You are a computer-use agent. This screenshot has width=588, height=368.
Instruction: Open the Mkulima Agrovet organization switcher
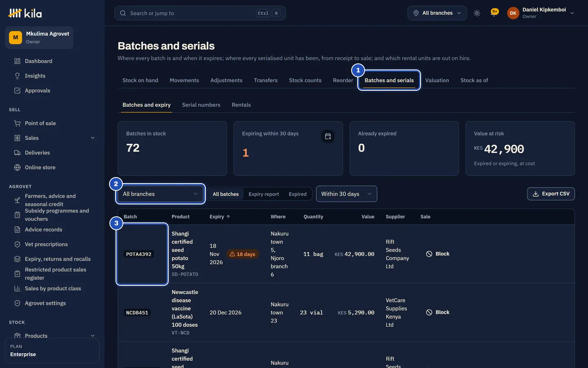click(39, 38)
